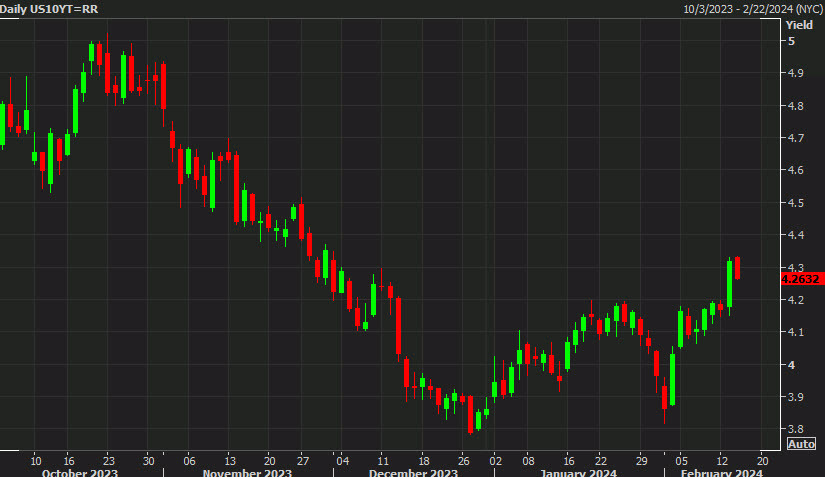The image size is (825, 477).
Task: Click date tick 05 on the time axis
Action: 681,461
